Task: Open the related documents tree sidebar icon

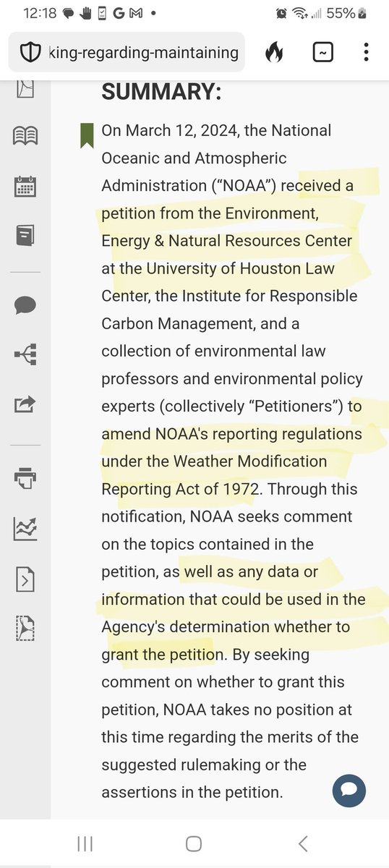Action: 26,354
